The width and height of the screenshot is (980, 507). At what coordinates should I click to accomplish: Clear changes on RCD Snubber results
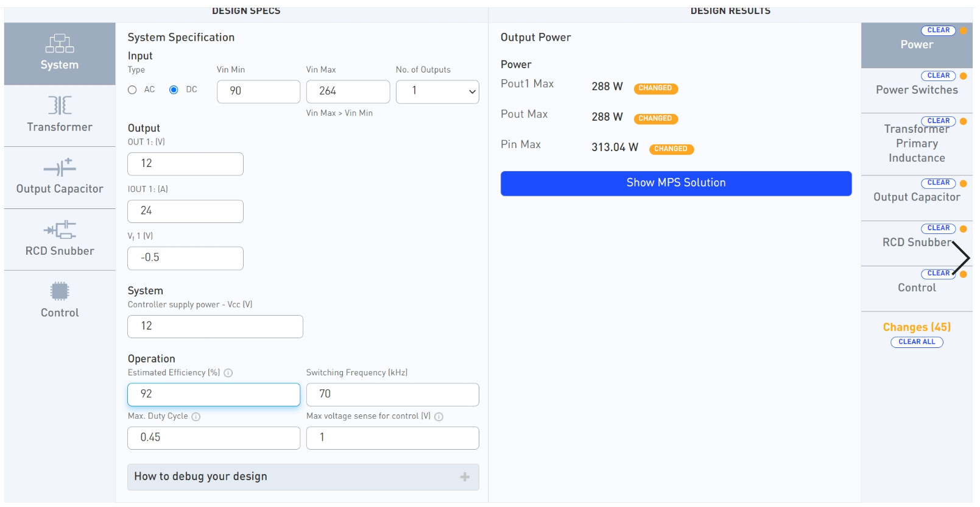pyautogui.click(x=939, y=229)
